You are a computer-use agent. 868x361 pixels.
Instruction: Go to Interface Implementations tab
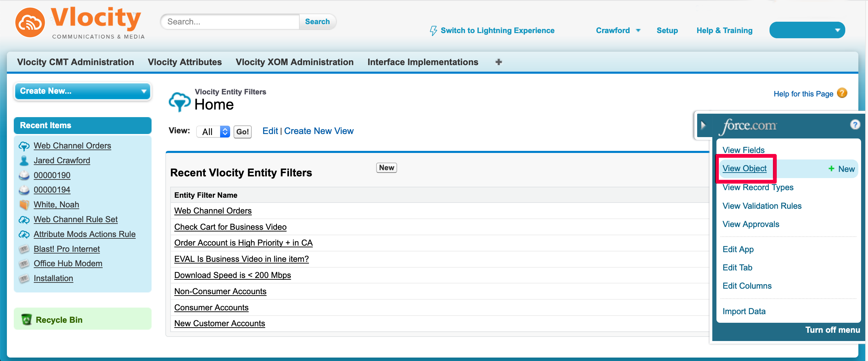(x=423, y=62)
